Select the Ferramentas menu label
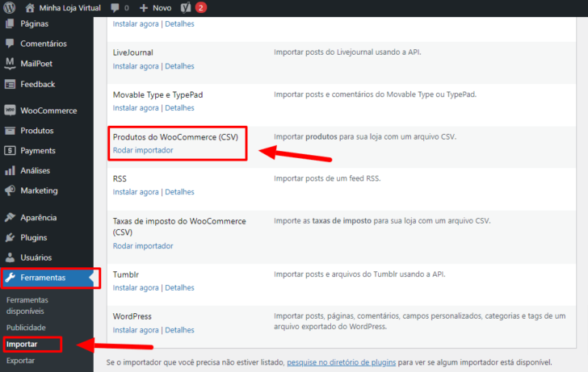The height and width of the screenshot is (372, 588). (x=43, y=278)
